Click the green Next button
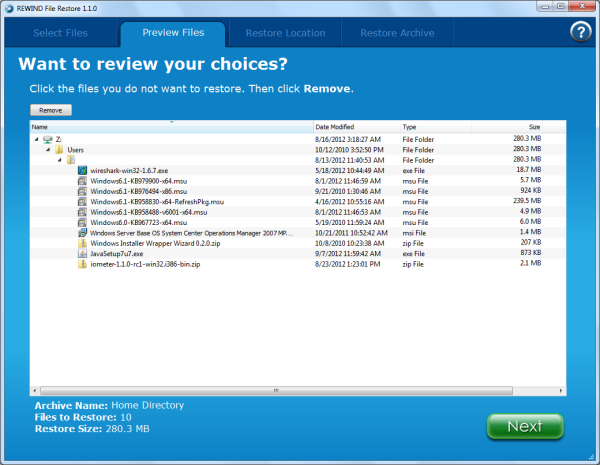 (x=524, y=426)
